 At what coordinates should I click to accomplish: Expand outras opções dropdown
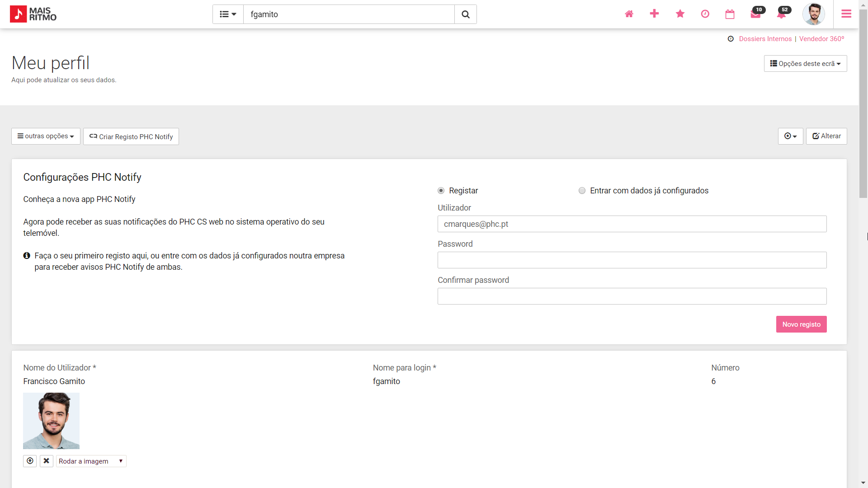coord(46,136)
